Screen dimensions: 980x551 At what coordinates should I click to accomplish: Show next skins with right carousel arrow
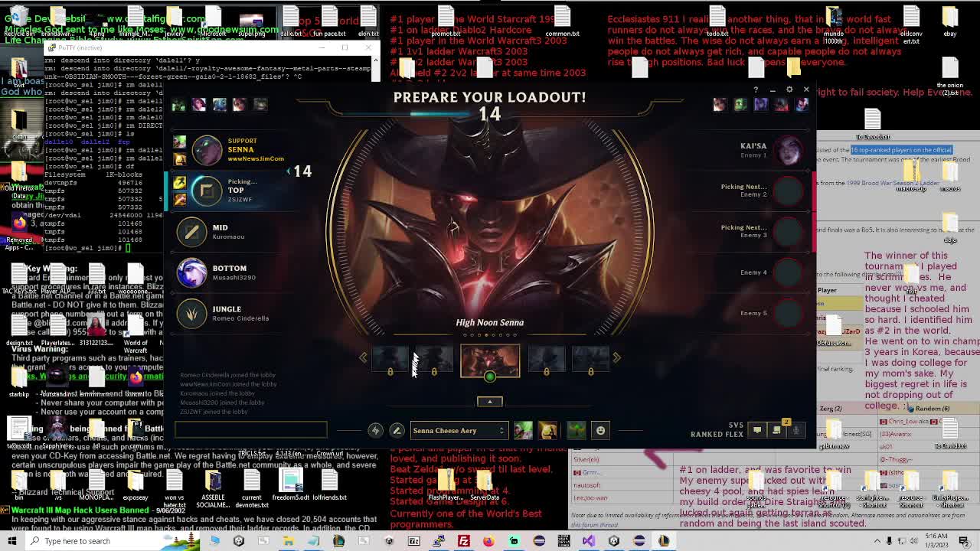tap(616, 357)
